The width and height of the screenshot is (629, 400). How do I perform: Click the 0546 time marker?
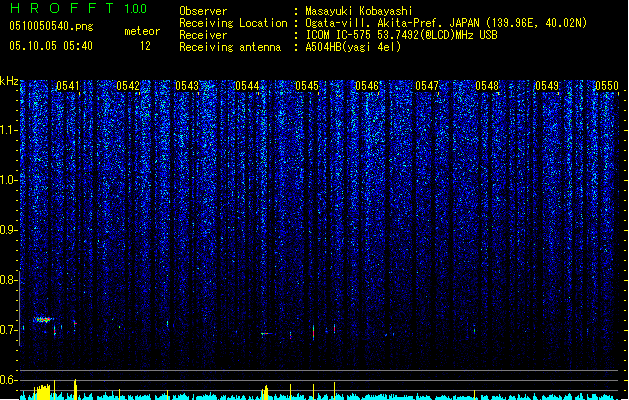(367, 86)
